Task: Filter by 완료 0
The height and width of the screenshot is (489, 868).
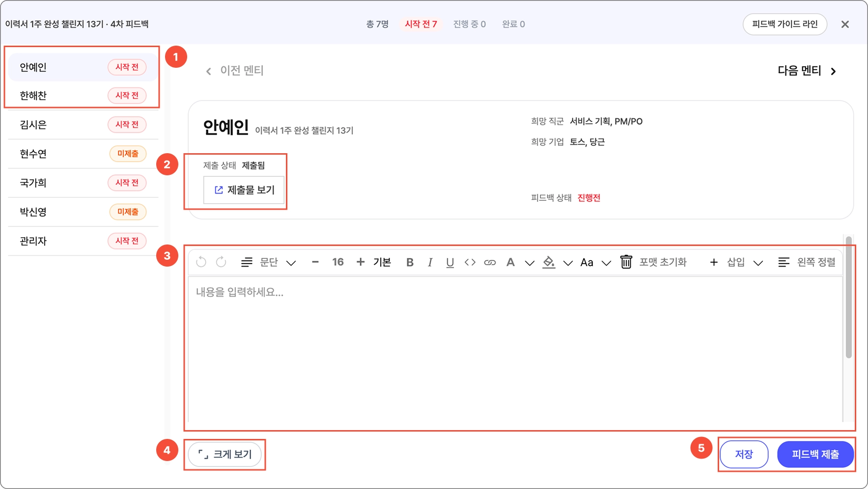Action: click(513, 24)
